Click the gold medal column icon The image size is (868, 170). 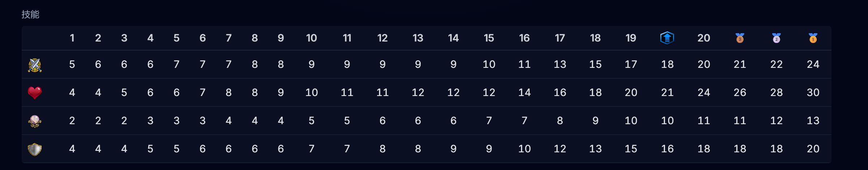813,38
